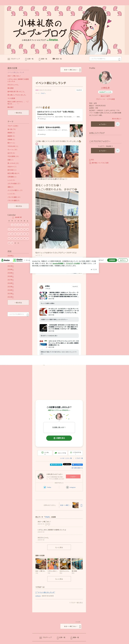Click 新規登録 in sticky bar
Screen dimensions: 129x644
112,260
